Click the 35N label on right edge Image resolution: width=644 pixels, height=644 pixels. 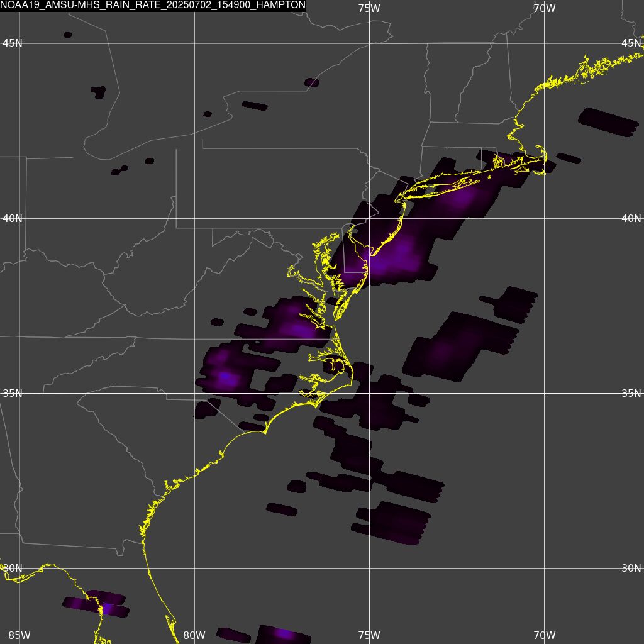631,394
